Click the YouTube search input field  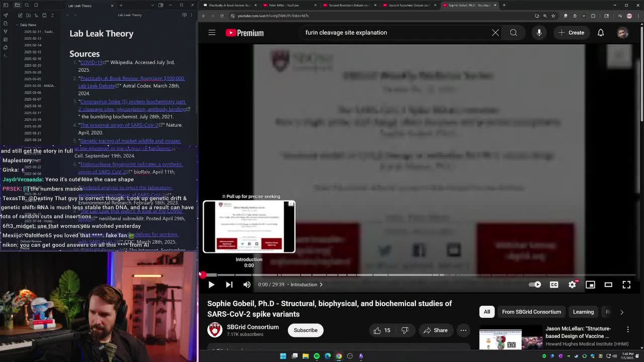(395, 33)
